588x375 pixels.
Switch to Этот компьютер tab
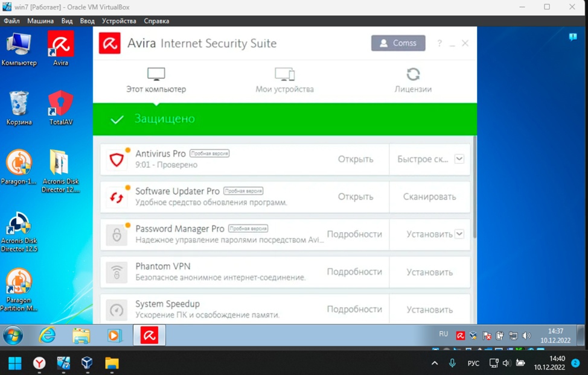tap(156, 80)
